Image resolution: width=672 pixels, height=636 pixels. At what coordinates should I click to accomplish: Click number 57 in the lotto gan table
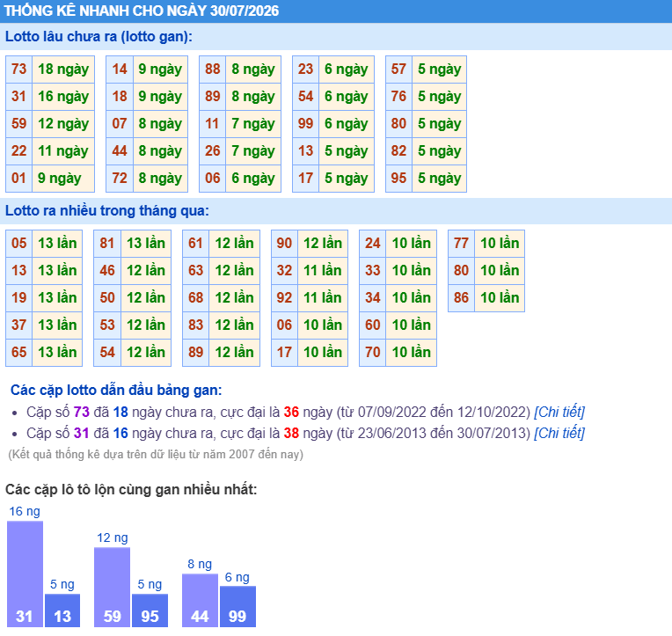point(398,69)
